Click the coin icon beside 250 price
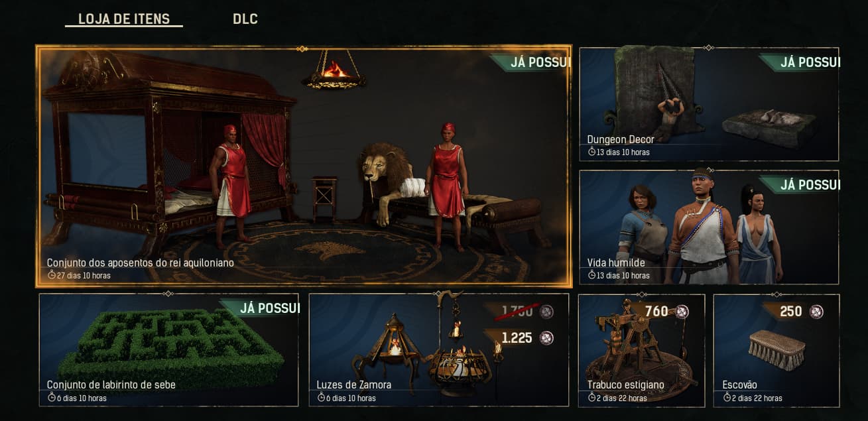 coord(816,312)
